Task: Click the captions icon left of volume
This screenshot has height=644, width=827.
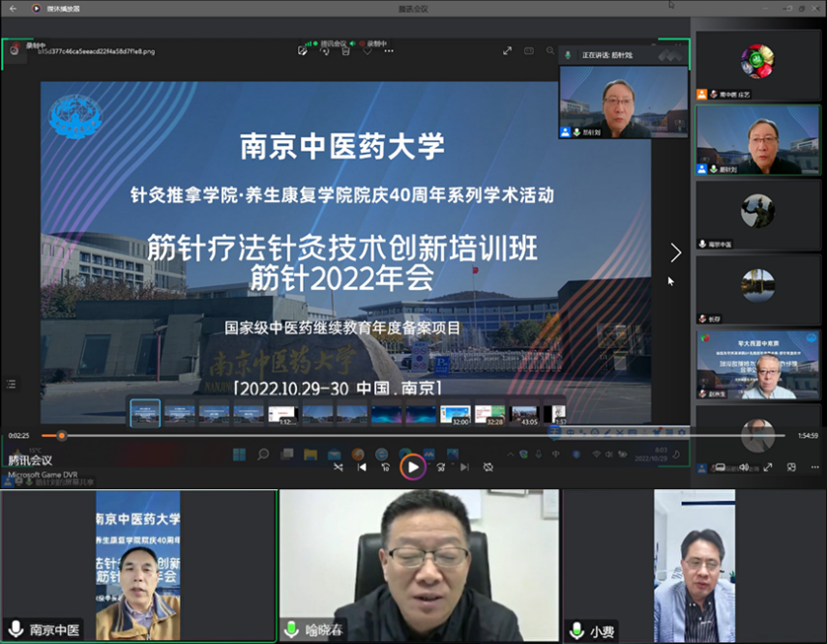Action: (720, 467)
